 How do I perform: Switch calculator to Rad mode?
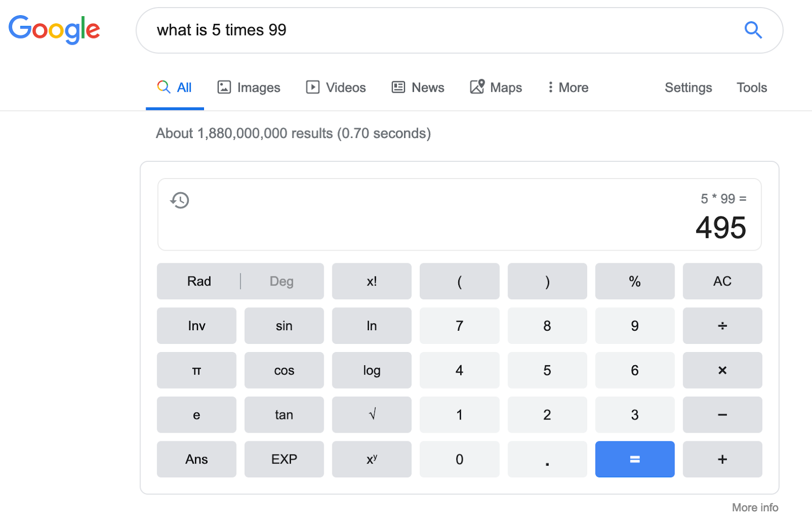click(199, 282)
